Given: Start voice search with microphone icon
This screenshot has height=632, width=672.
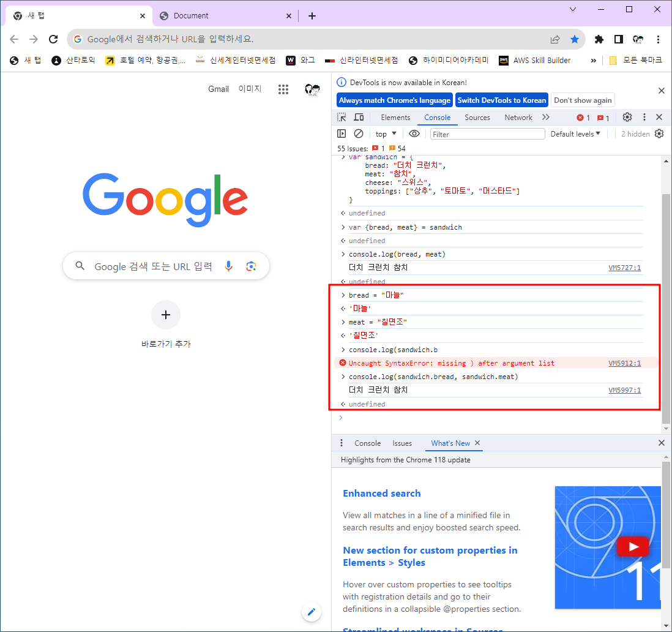Looking at the screenshot, I should (228, 266).
